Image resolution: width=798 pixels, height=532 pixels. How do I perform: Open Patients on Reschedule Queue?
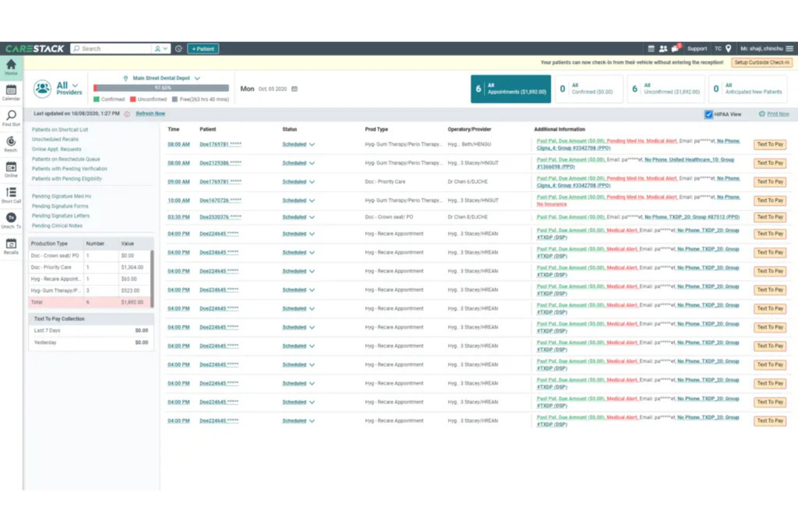65,159
